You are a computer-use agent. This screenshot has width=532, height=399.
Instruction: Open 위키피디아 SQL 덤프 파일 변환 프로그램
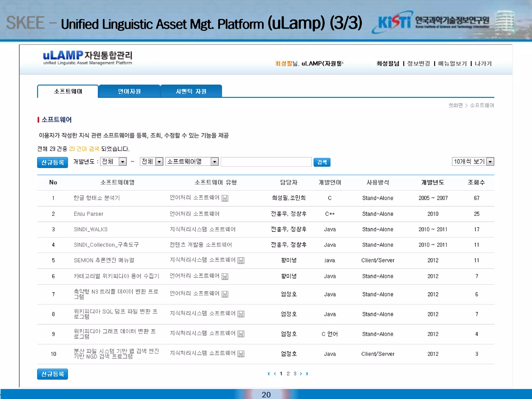pyautogui.click(x=116, y=314)
